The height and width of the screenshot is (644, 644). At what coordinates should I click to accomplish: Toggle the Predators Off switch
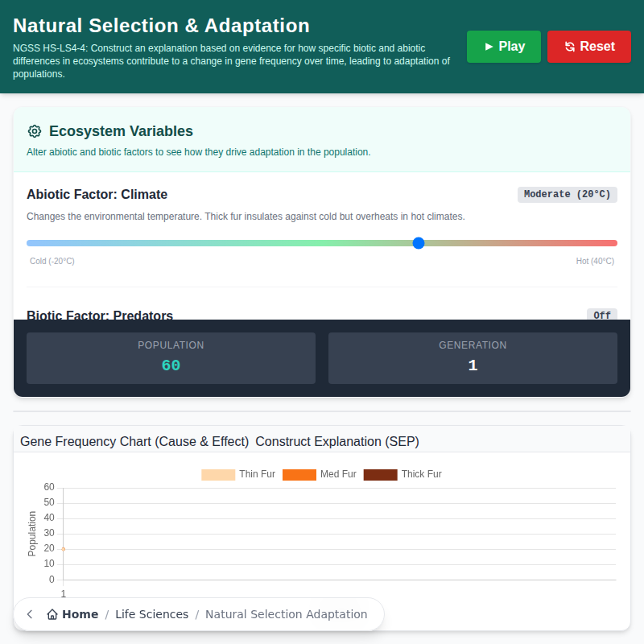pyautogui.click(x=601, y=316)
